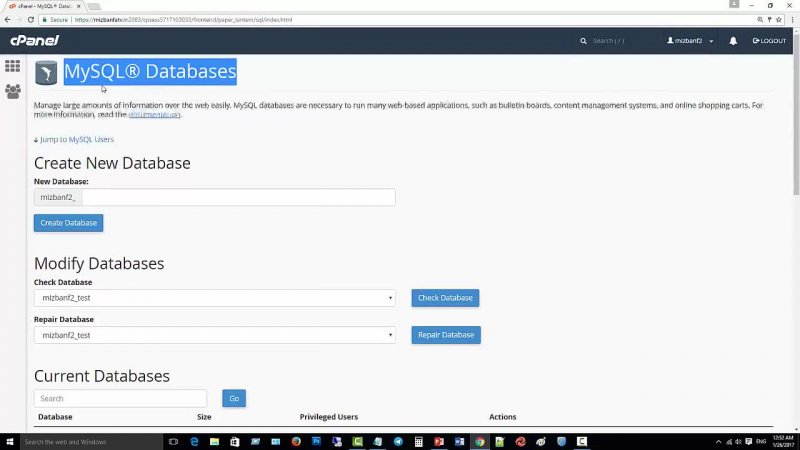Focus the New Database name field

[x=238, y=198]
